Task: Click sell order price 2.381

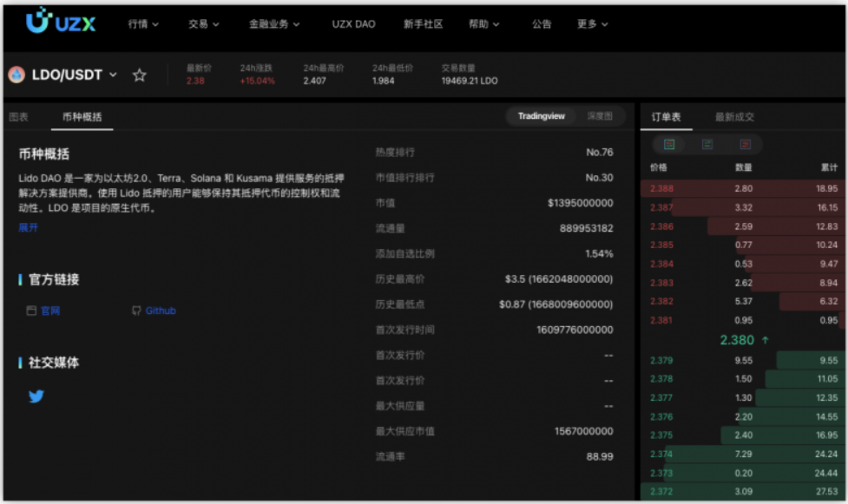Action: 661,319
